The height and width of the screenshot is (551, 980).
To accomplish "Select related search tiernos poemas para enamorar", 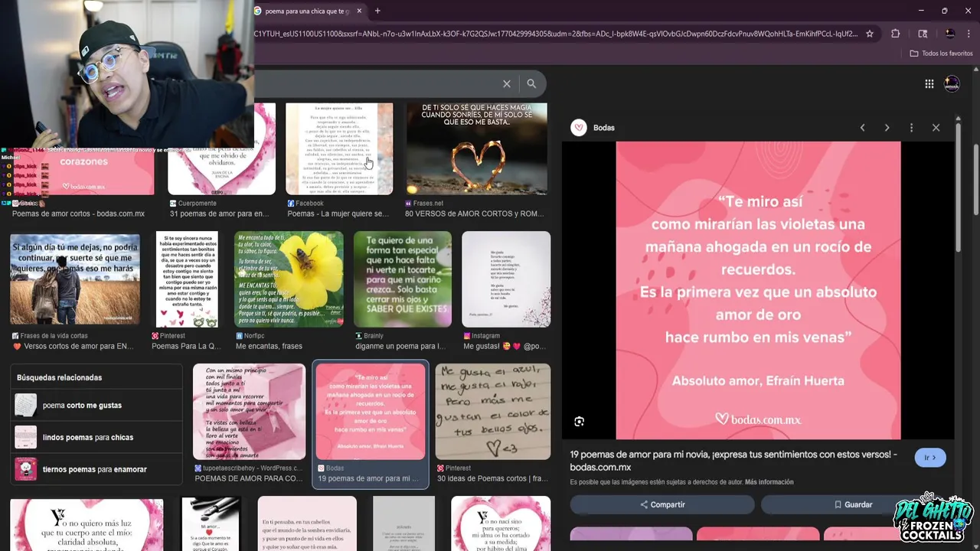I will tap(96, 469).
